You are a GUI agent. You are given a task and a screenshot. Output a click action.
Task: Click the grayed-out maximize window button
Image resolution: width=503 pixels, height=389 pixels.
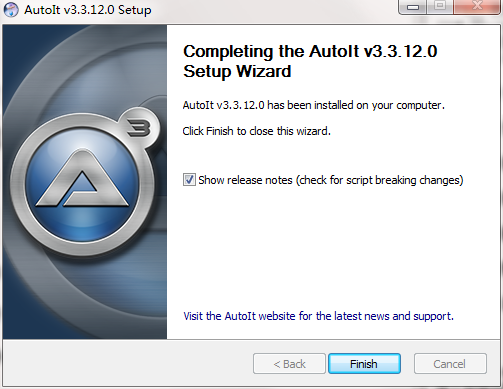click(x=440, y=6)
